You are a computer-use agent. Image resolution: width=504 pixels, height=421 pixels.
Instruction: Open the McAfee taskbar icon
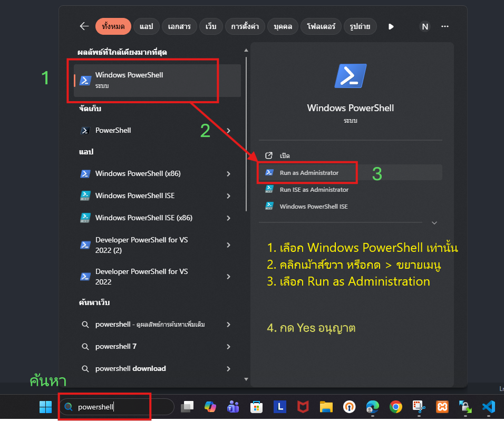tap(303, 407)
